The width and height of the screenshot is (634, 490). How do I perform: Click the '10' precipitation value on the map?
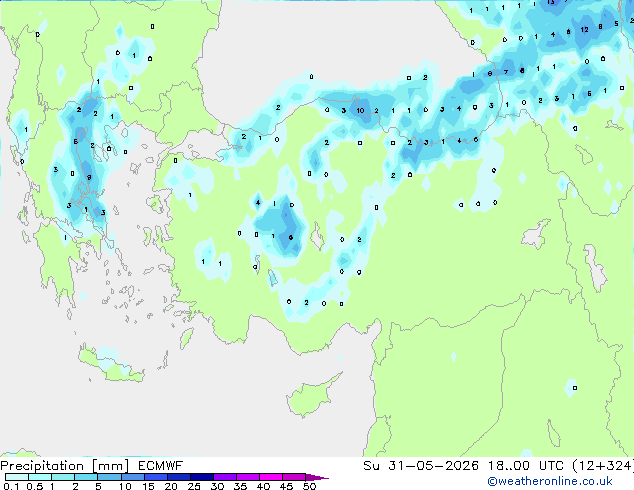[360, 110]
